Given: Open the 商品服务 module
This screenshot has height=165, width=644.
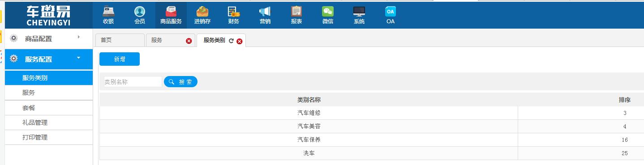Looking at the screenshot, I should 171,15.
